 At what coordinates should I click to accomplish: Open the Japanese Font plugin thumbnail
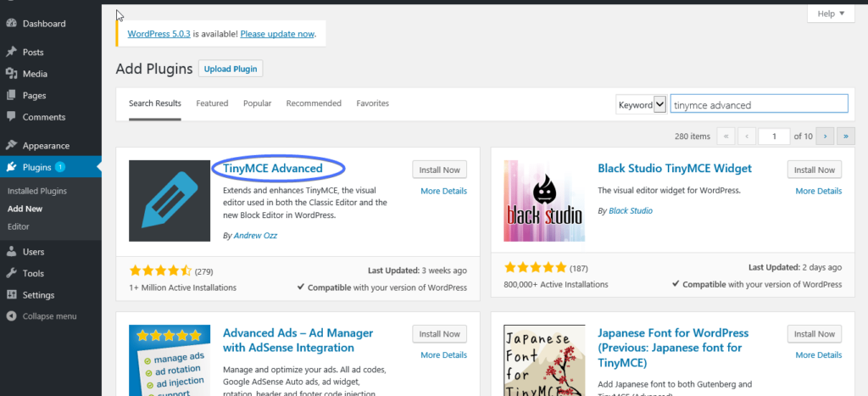[x=544, y=360]
